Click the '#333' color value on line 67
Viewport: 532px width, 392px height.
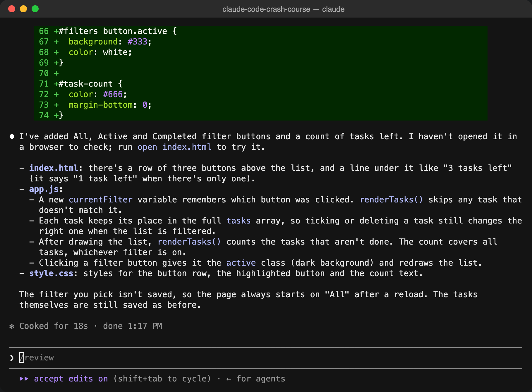(138, 42)
